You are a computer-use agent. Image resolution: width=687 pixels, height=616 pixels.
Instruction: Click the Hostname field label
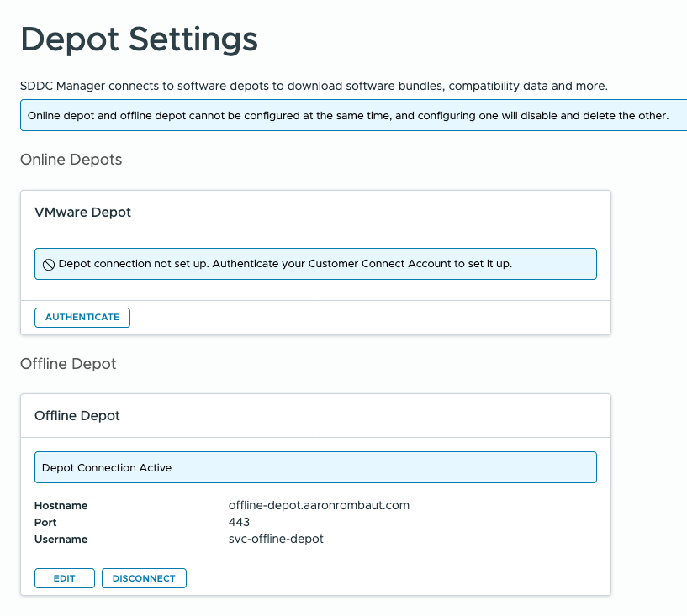click(x=61, y=506)
